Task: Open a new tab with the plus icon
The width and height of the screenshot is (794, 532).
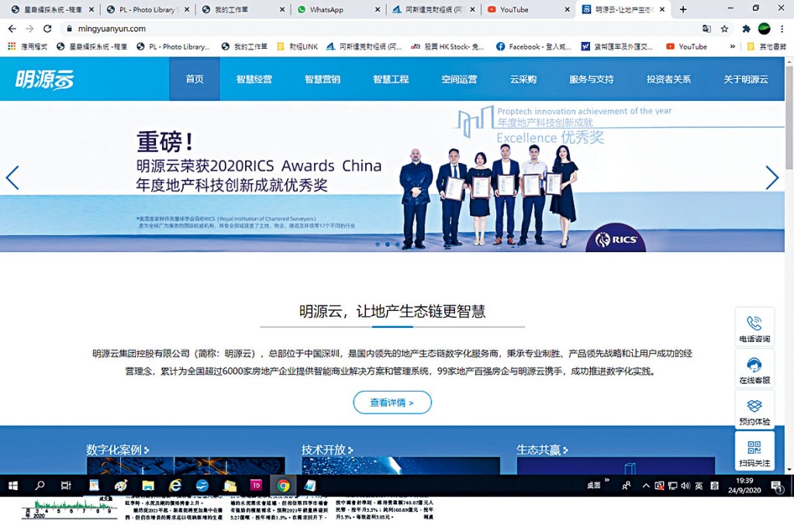Action: click(x=683, y=9)
